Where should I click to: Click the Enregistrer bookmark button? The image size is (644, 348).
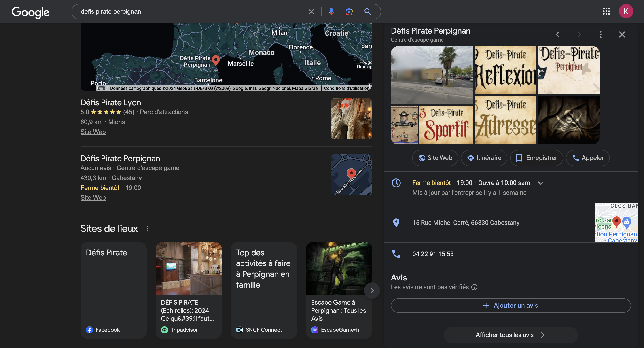[536, 158]
